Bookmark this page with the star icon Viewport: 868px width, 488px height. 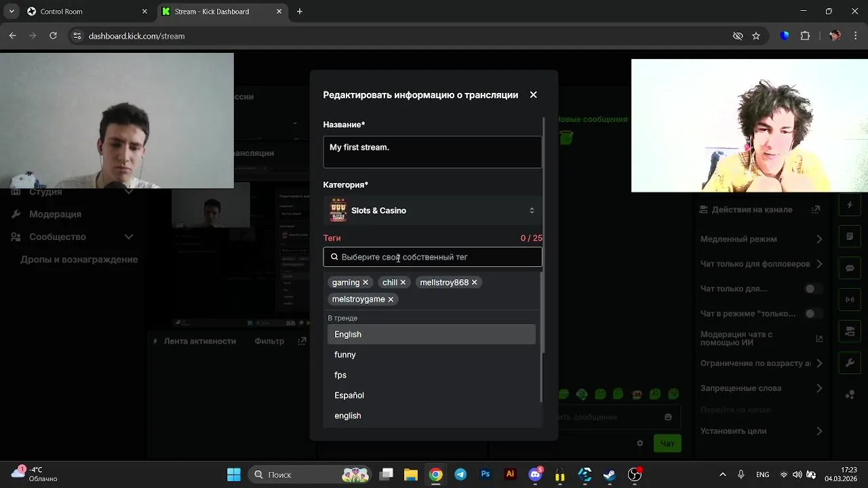pos(756,36)
